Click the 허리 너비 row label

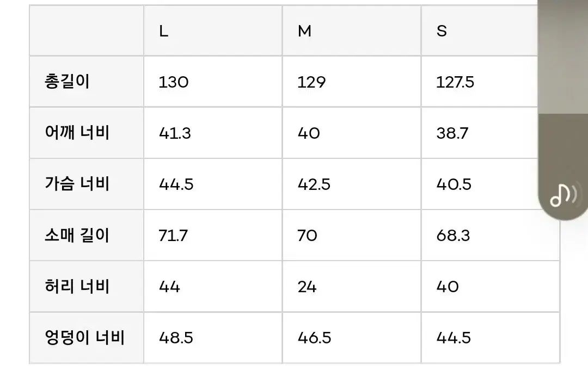point(77,286)
